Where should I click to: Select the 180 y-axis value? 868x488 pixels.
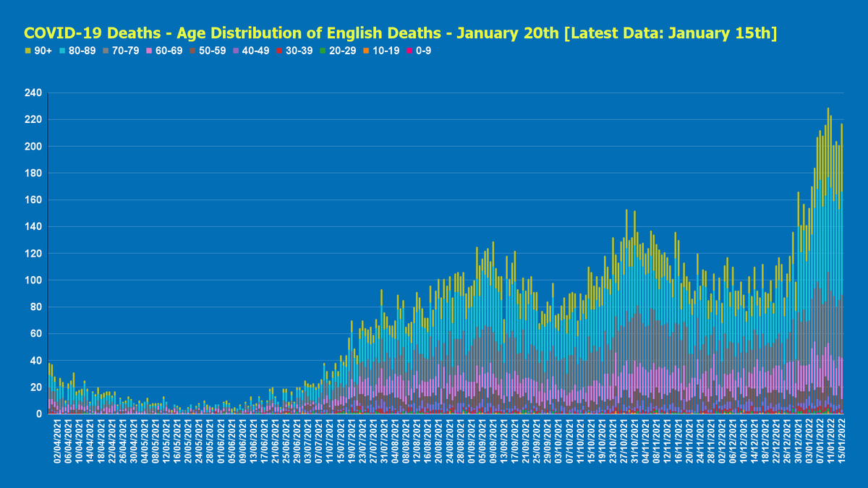(34, 174)
